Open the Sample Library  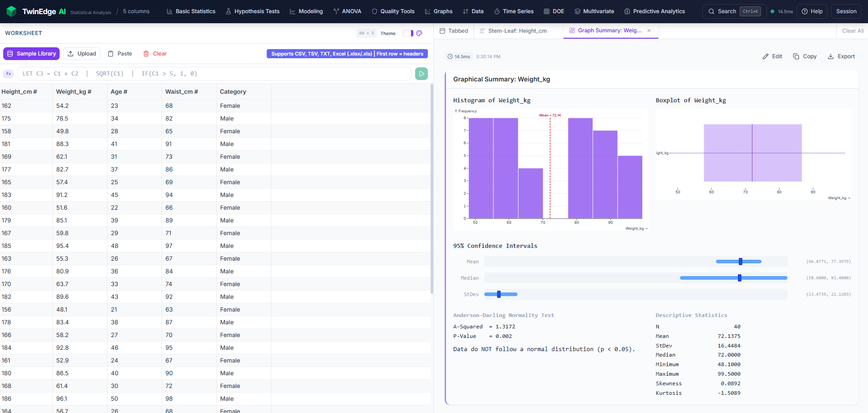click(x=31, y=54)
